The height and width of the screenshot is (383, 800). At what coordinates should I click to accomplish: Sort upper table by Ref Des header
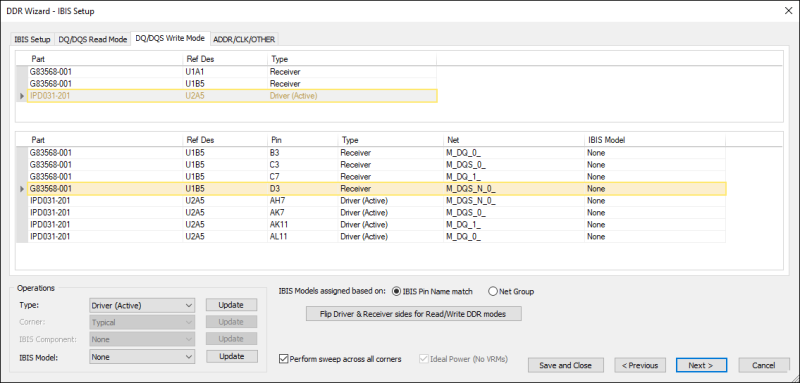(x=224, y=59)
